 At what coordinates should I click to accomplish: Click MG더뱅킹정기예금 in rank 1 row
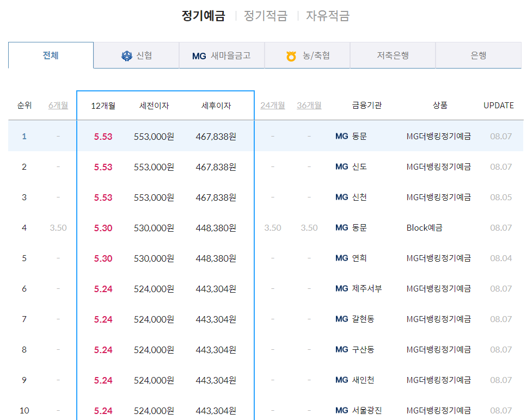[x=439, y=137]
